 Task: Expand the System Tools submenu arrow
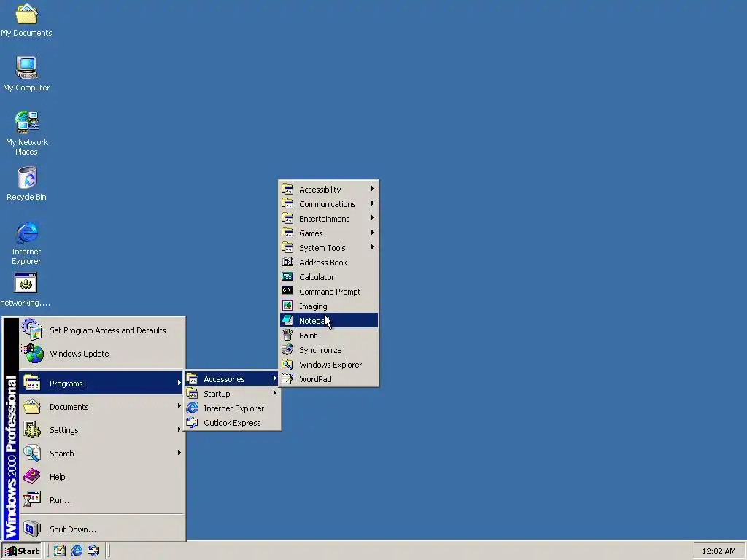[373, 247]
